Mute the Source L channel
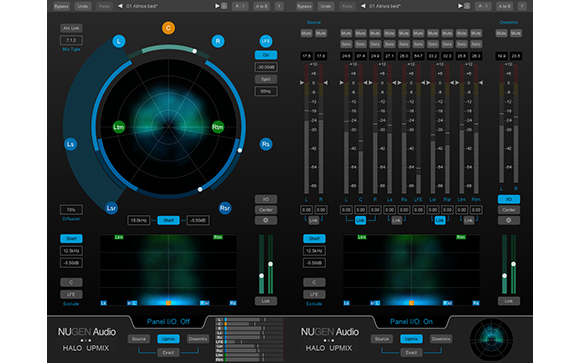 [306, 33]
